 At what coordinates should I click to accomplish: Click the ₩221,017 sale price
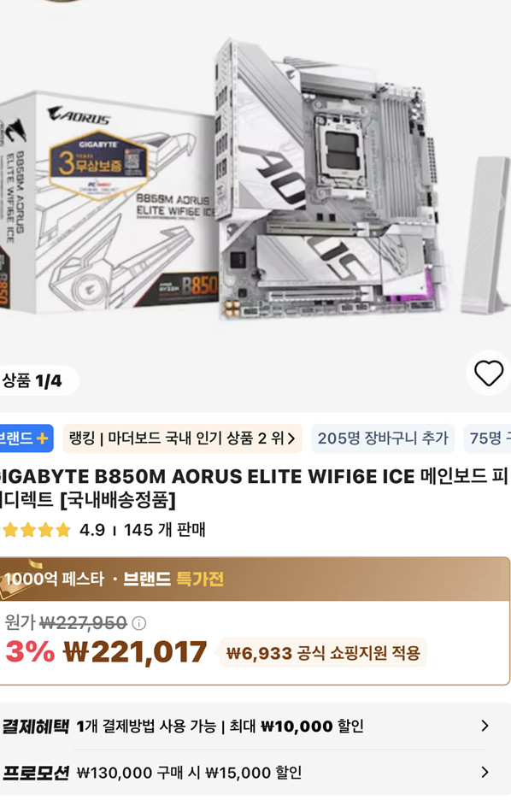(x=135, y=652)
